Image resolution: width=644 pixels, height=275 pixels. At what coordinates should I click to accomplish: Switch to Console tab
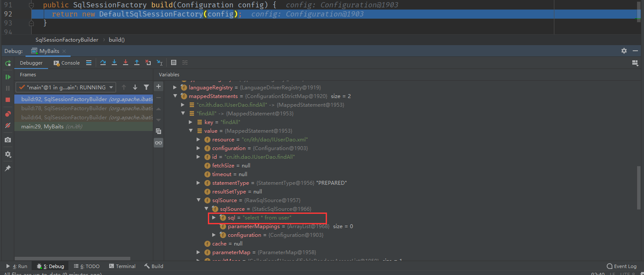tap(67, 63)
